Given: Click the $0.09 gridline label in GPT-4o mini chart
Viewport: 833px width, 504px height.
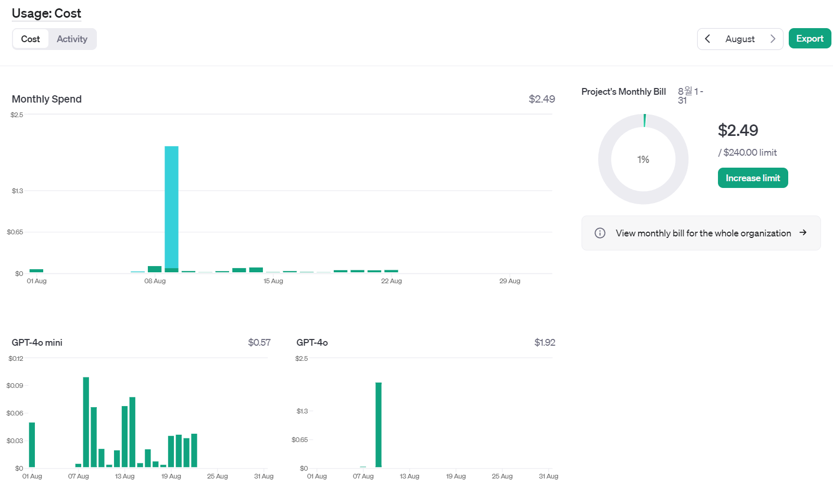Looking at the screenshot, I should (15, 386).
